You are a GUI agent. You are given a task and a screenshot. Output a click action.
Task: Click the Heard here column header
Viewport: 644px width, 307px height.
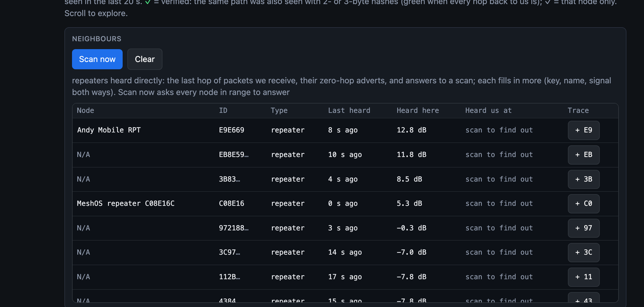tap(418, 110)
